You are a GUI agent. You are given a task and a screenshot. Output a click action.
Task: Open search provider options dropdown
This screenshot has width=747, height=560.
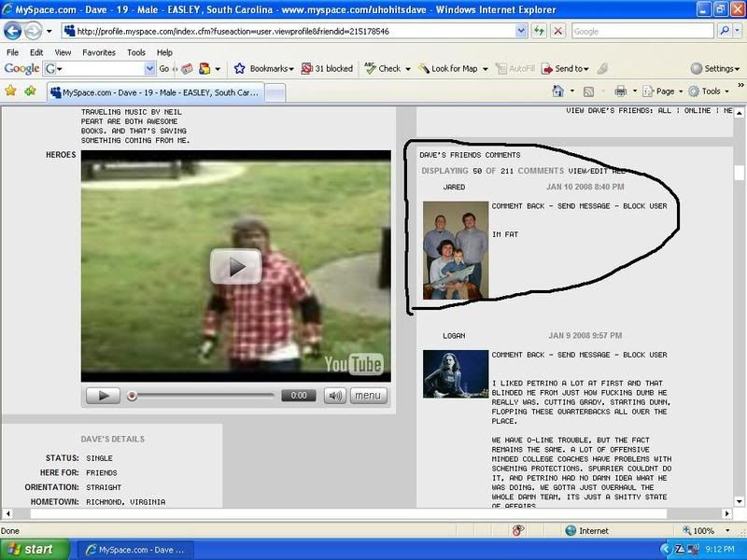(738, 31)
